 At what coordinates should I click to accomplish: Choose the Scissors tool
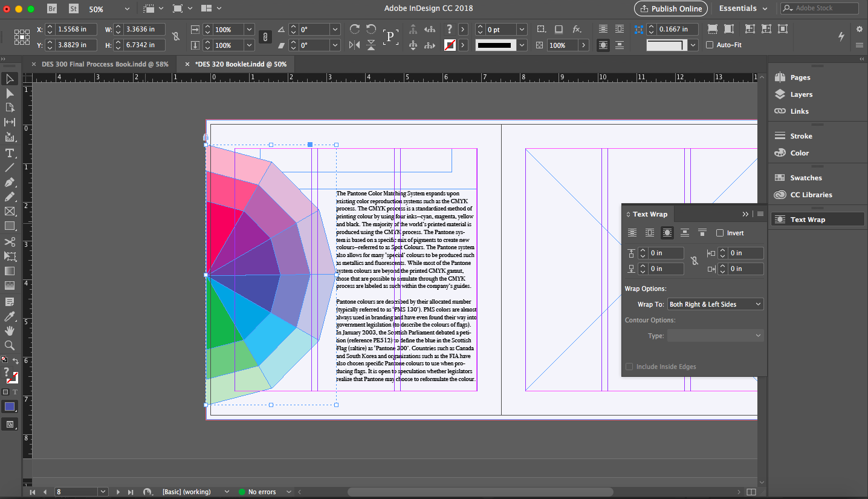10,242
